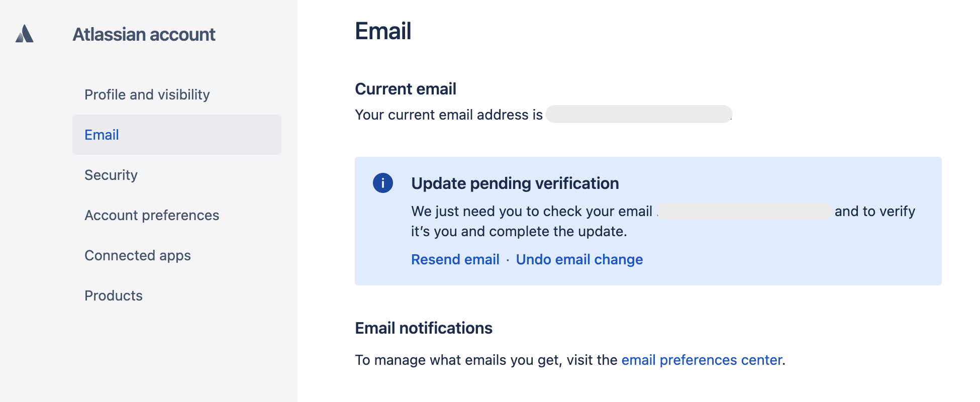The height and width of the screenshot is (402, 980).
Task: Click the Atlassian account title
Action: pyautogui.click(x=144, y=34)
